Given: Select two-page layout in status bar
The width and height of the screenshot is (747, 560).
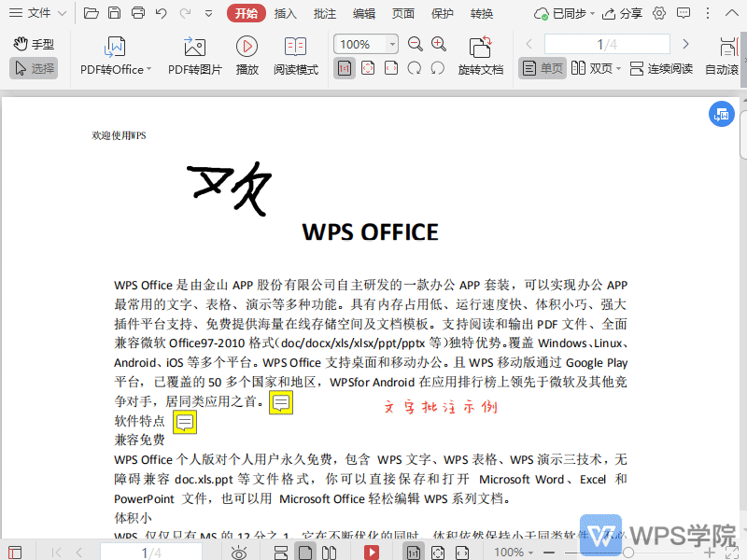Looking at the screenshot, I should pos(329,553).
